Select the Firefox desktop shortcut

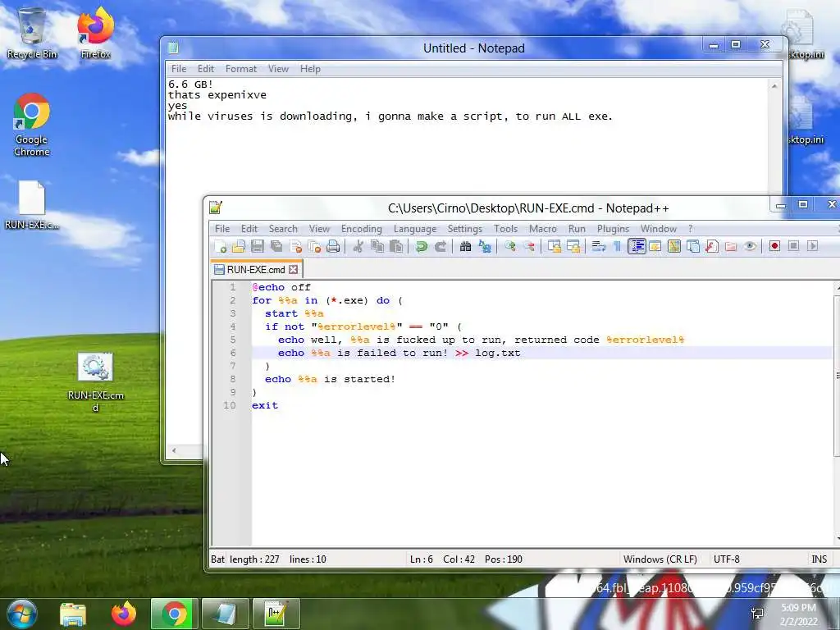pyautogui.click(x=95, y=34)
